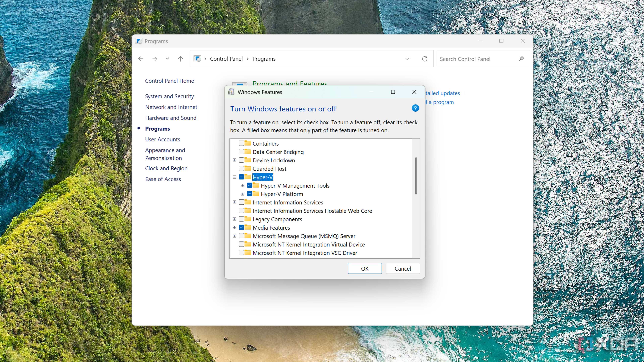The image size is (644, 362).
Task: Click the features list scrollbar thumb
Action: (416, 176)
